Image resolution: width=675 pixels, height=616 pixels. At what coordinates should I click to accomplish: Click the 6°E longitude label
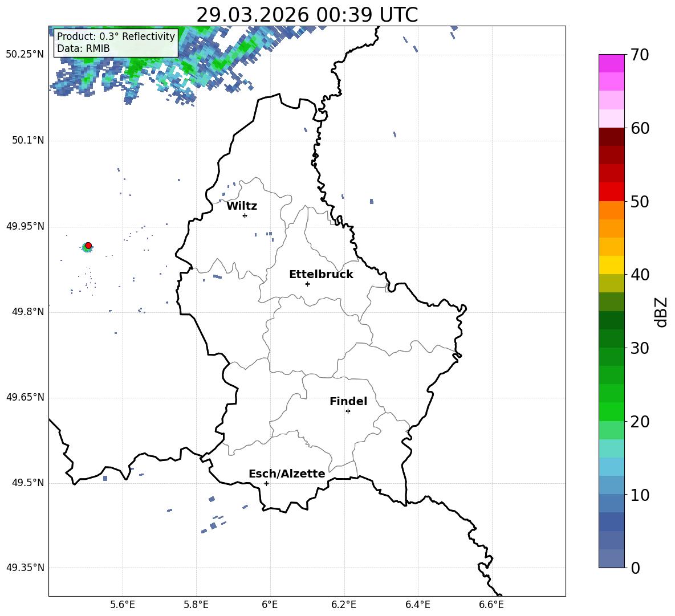tap(270, 605)
